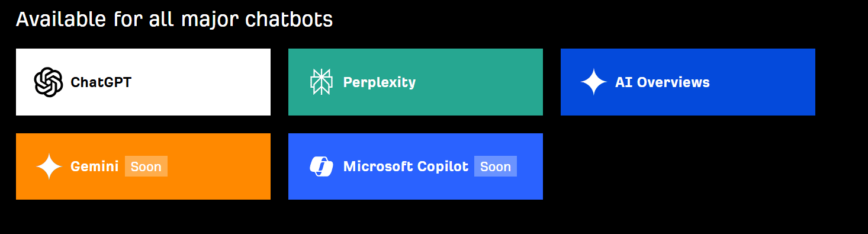The height and width of the screenshot is (234, 868).
Task: Click the ChatGPT knot logo icon
Action: tap(49, 82)
